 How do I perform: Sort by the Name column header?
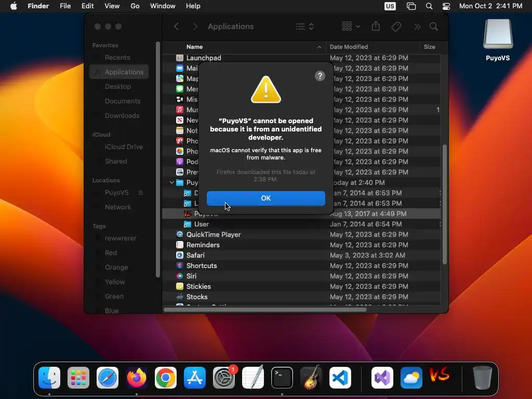click(x=194, y=47)
